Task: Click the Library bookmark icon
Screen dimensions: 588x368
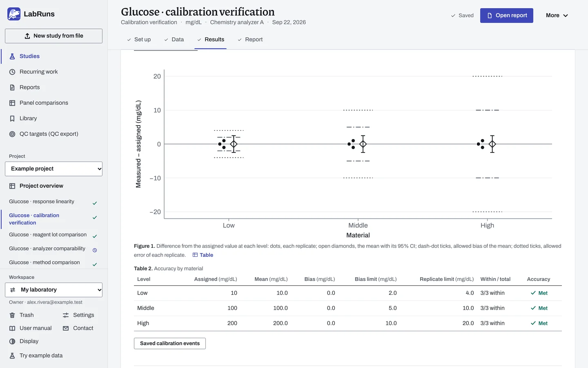Action: click(12, 119)
